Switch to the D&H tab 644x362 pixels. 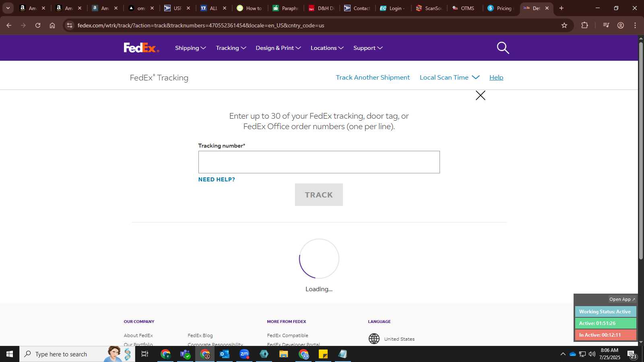322,8
